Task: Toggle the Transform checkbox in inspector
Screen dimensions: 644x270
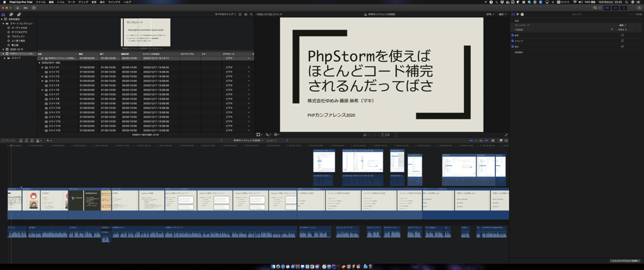Action: click(513, 35)
